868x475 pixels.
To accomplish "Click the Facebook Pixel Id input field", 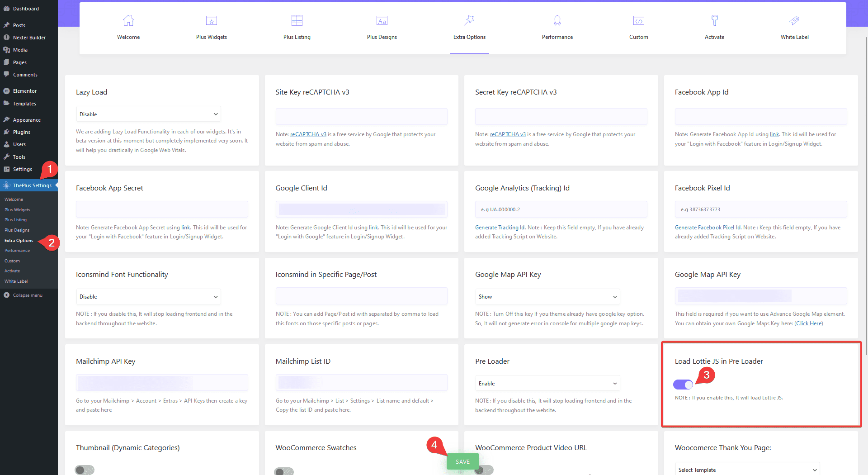I will (x=761, y=209).
